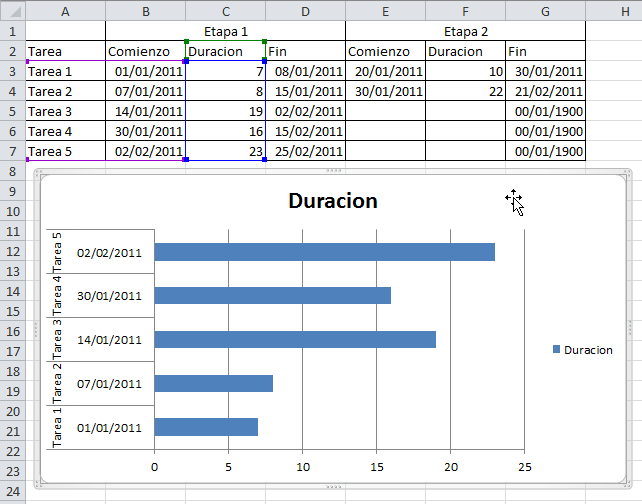642x504 pixels.
Task: Select the 'Comienzo' cell in column B
Action: (145, 51)
